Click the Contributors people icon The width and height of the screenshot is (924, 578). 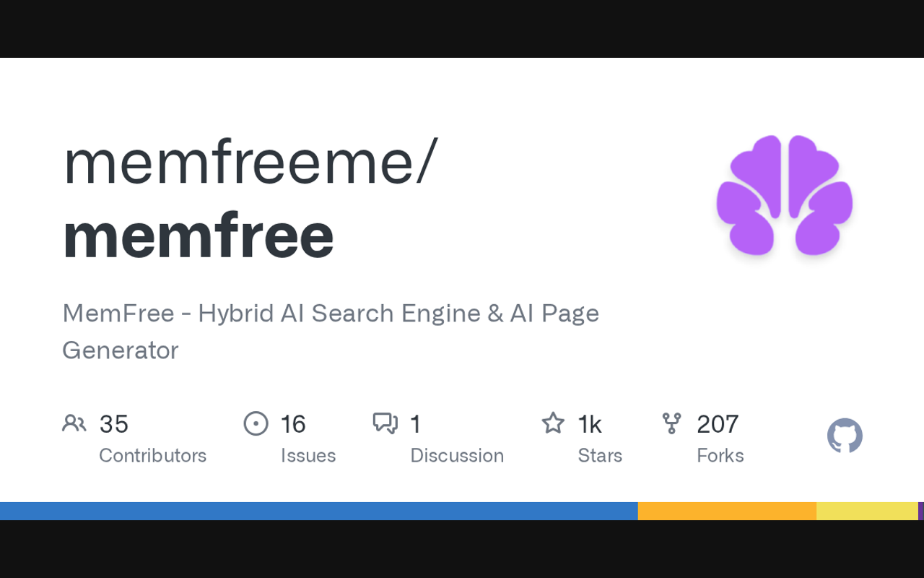[74, 423]
